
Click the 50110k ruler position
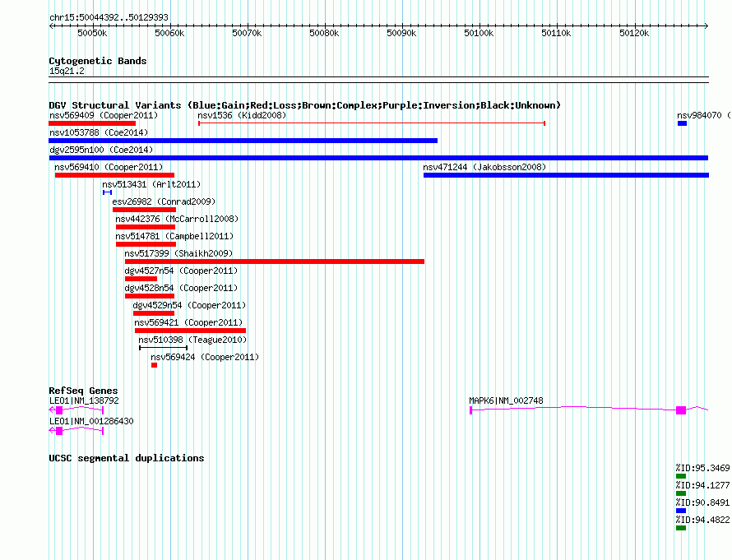pos(556,33)
